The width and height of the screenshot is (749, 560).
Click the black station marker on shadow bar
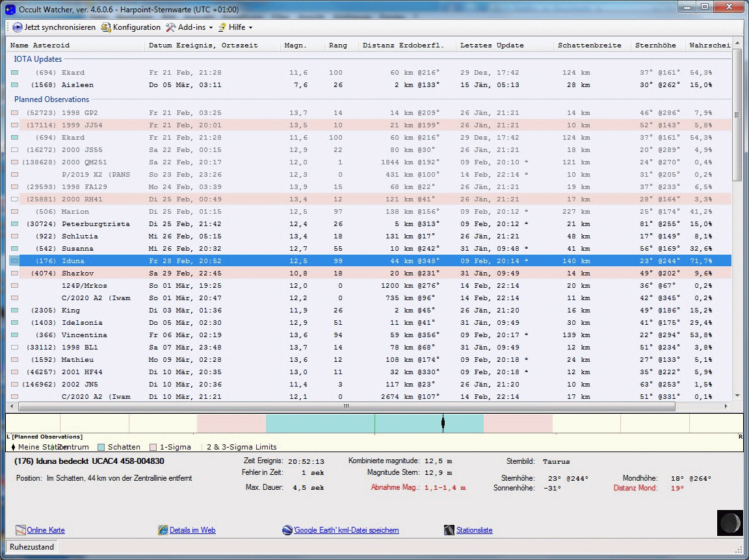click(x=443, y=424)
